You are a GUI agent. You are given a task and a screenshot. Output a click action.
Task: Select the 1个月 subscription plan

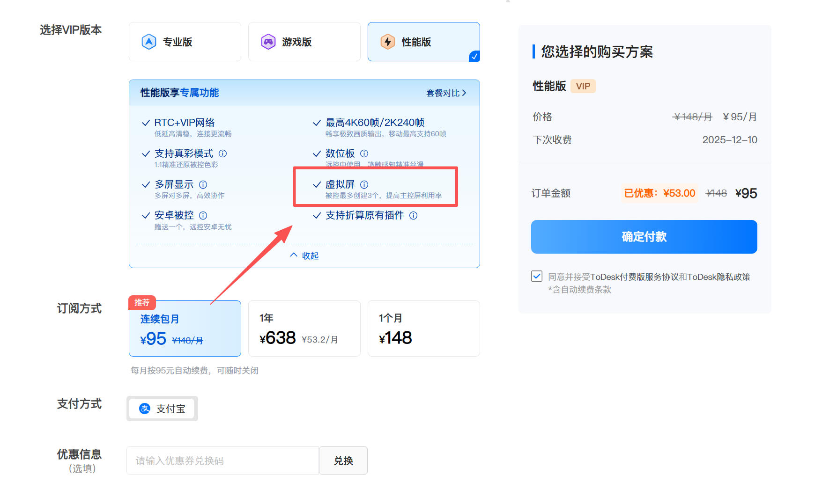tap(423, 328)
